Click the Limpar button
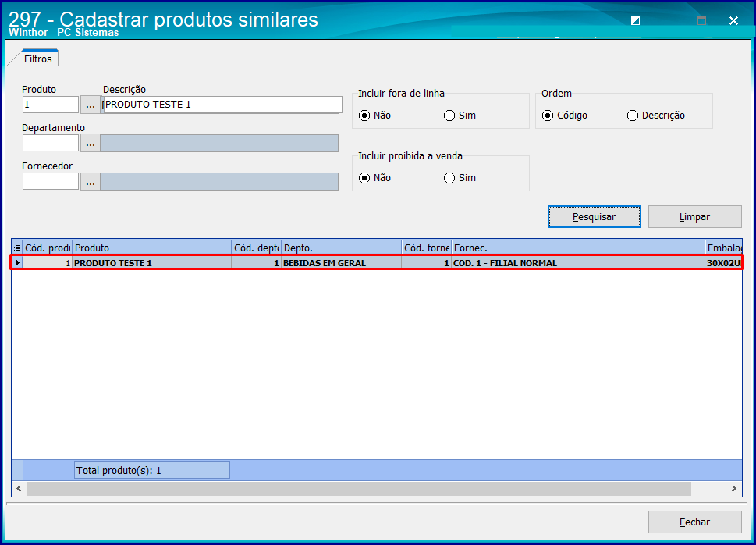Viewport: 756px width, 545px height. [695, 217]
